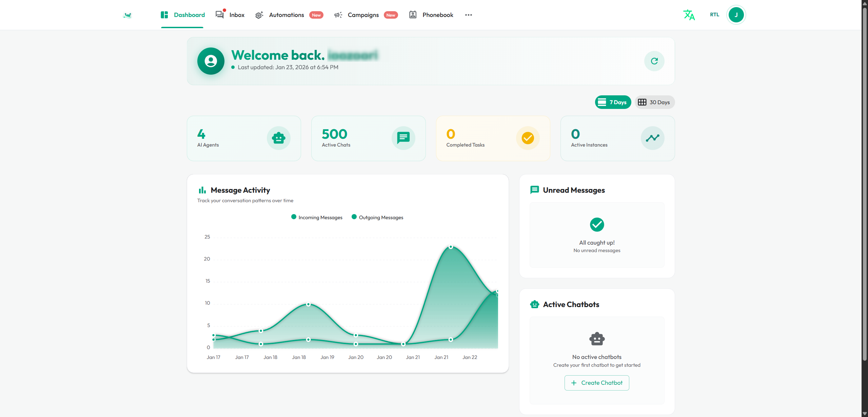Toggle Outgoing Messages in the chart legend

pos(377,217)
